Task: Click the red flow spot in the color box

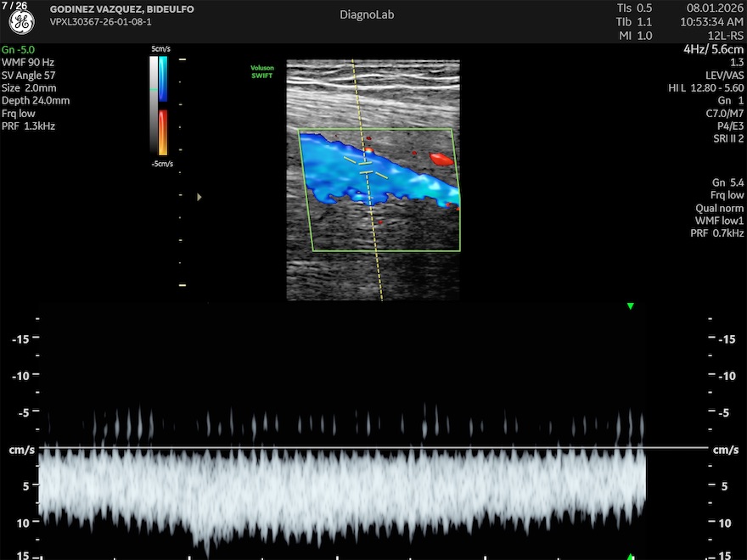Action: 441,159
